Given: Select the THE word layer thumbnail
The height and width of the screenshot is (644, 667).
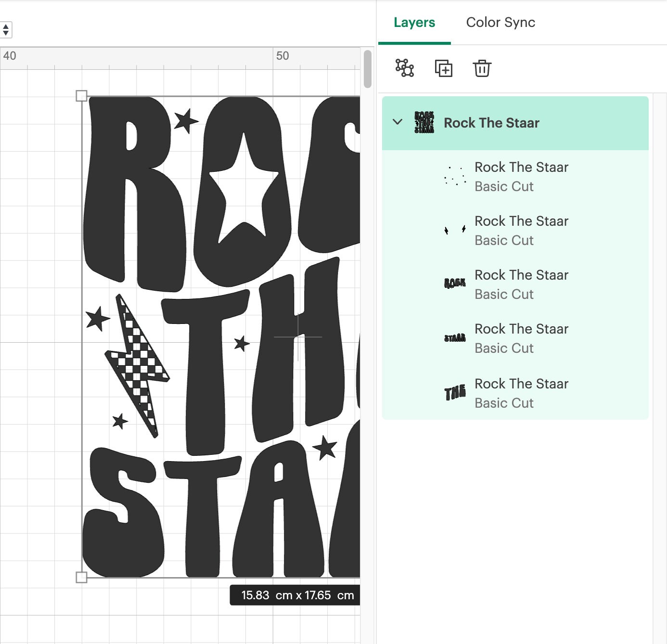Looking at the screenshot, I should tap(454, 392).
